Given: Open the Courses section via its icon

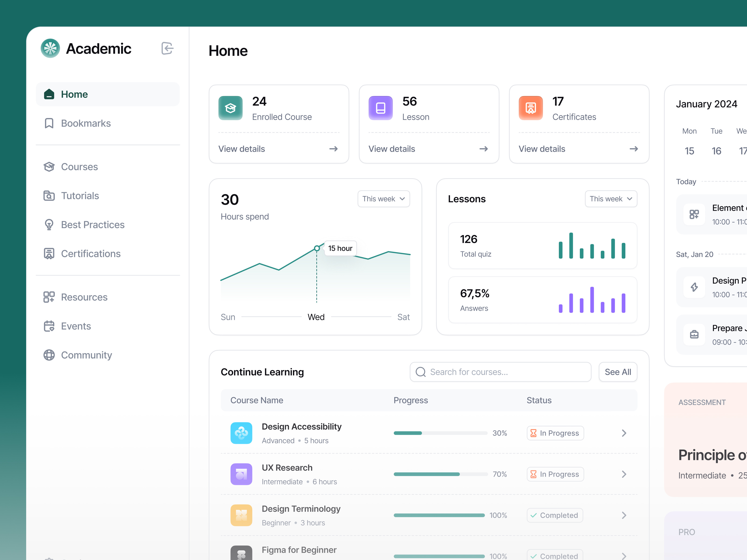Looking at the screenshot, I should [49, 166].
